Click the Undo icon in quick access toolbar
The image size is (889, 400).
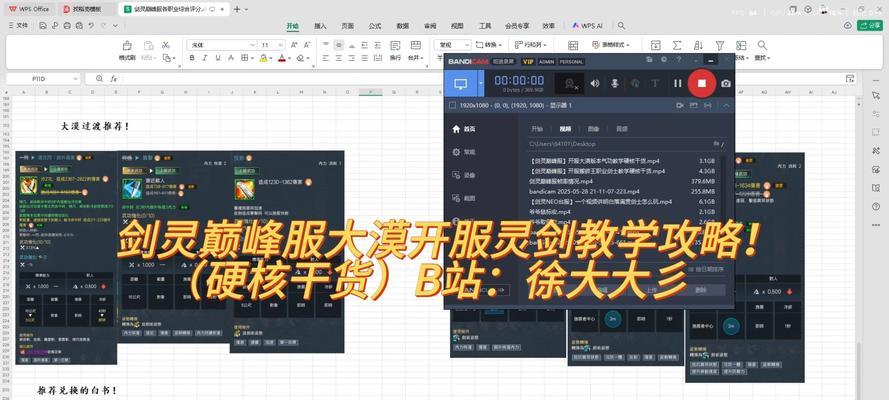tap(91, 25)
